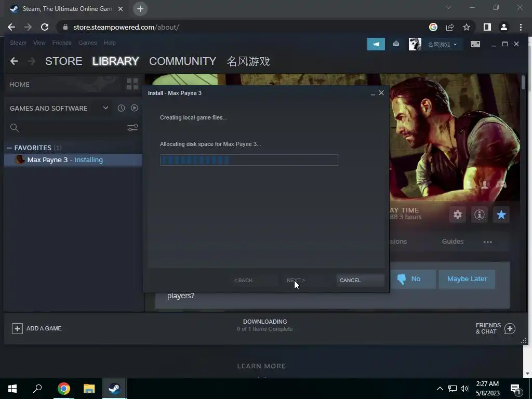This screenshot has width=532, height=399.
Task: Open the Help menu
Action: (110, 43)
